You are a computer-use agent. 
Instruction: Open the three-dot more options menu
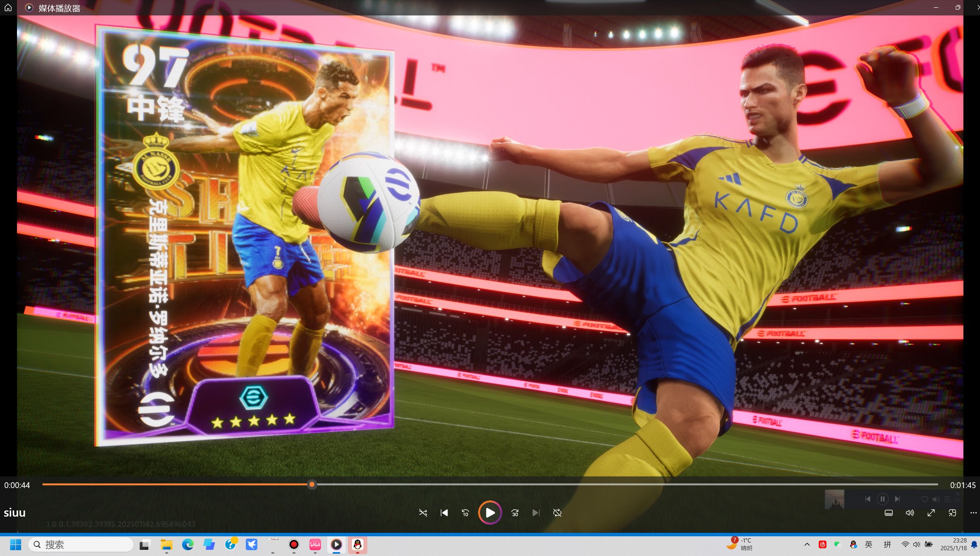[x=973, y=513]
